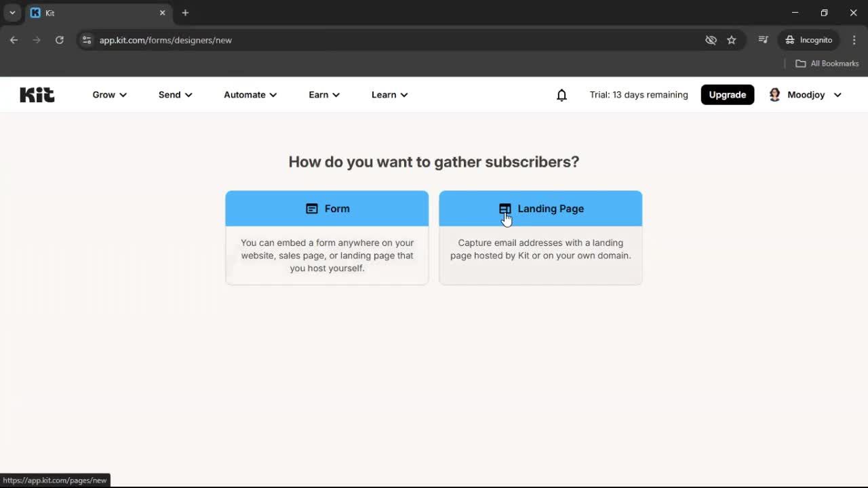The height and width of the screenshot is (488, 868).
Task: Click the Incognito mode indicator
Action: (x=808, y=40)
